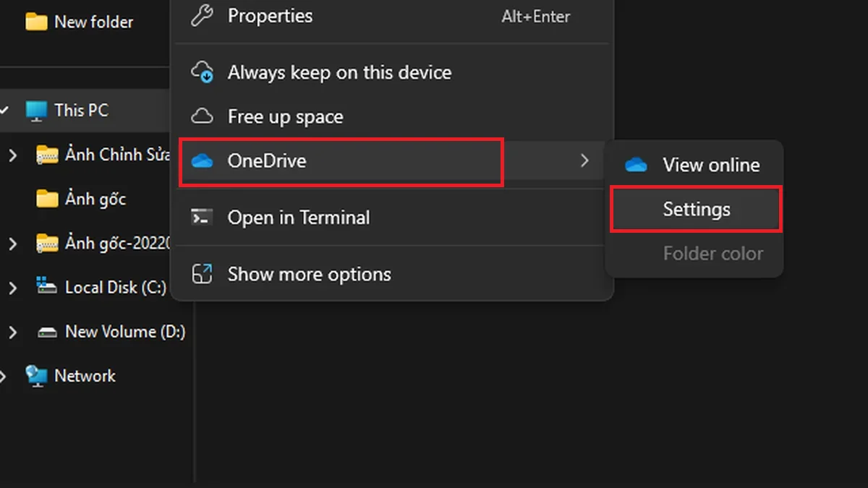This screenshot has height=488, width=868.
Task: Click the cloud download icon for Always keep
Action: point(202,72)
